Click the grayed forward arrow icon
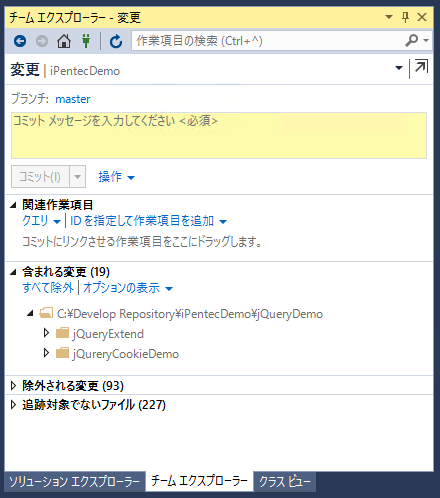440x498 pixels. point(42,41)
